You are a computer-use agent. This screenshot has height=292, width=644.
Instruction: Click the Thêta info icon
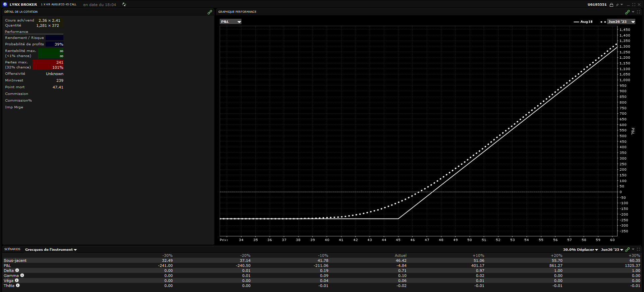click(x=18, y=285)
